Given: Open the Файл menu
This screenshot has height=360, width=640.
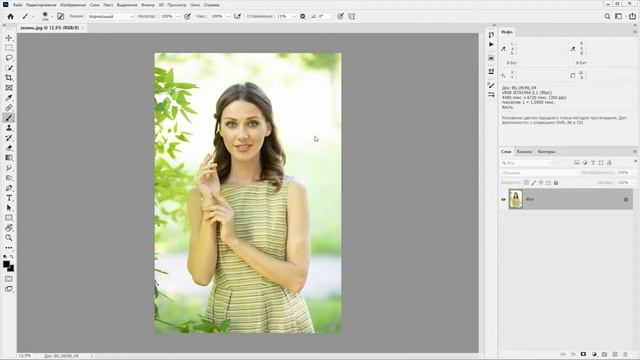Looking at the screenshot, I should 18,5.
